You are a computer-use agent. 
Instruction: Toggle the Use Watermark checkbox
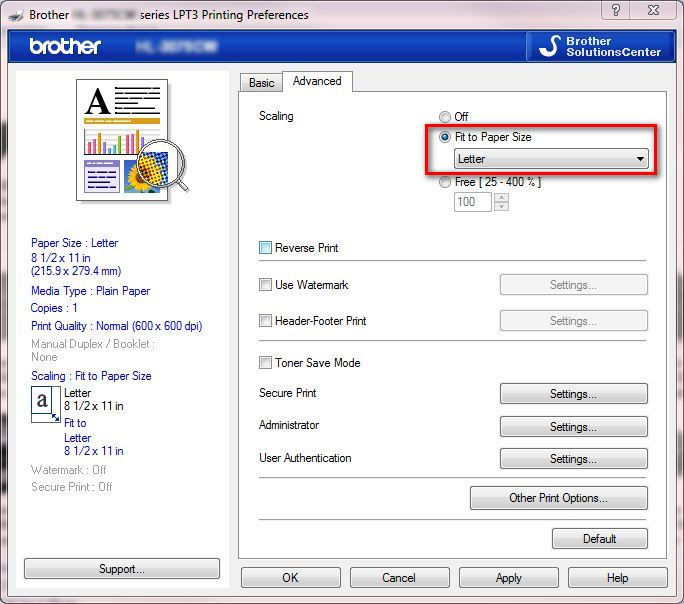pyautogui.click(x=266, y=285)
